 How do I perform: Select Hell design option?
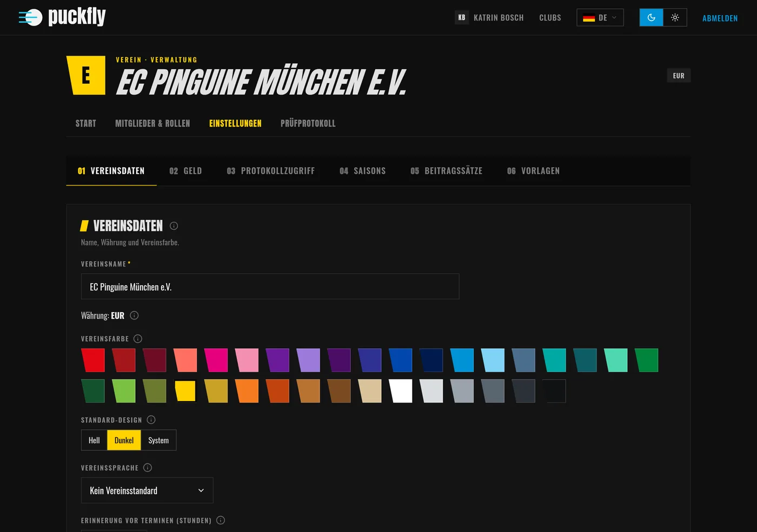point(94,440)
